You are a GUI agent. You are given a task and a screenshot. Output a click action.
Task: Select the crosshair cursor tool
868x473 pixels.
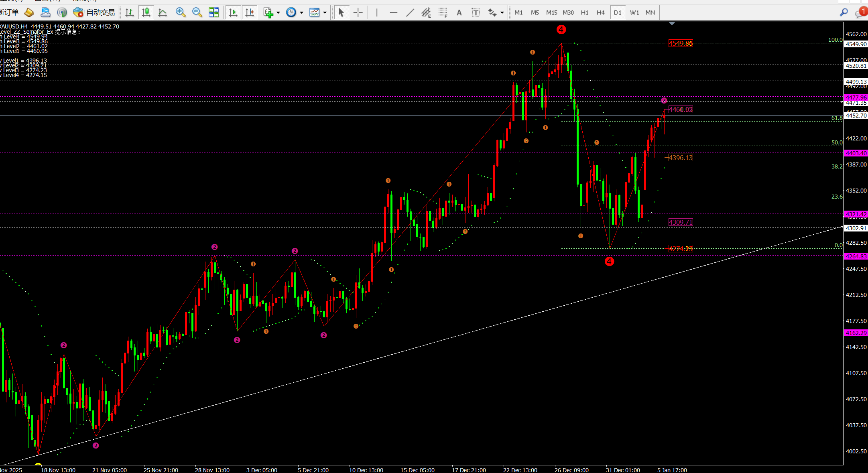[x=358, y=12]
